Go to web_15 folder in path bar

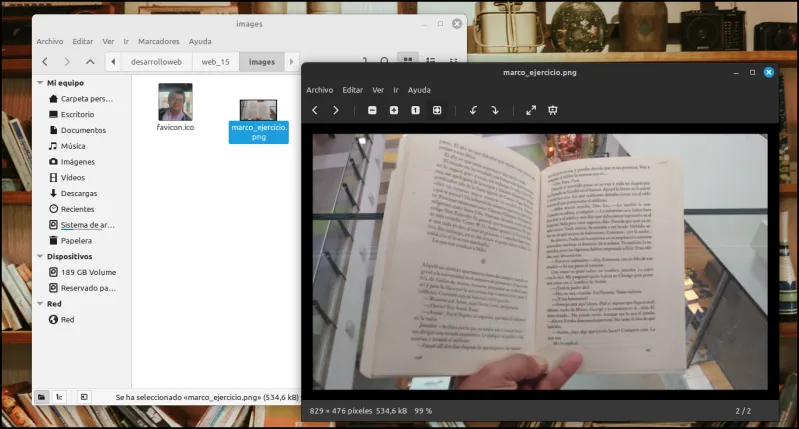coord(216,62)
